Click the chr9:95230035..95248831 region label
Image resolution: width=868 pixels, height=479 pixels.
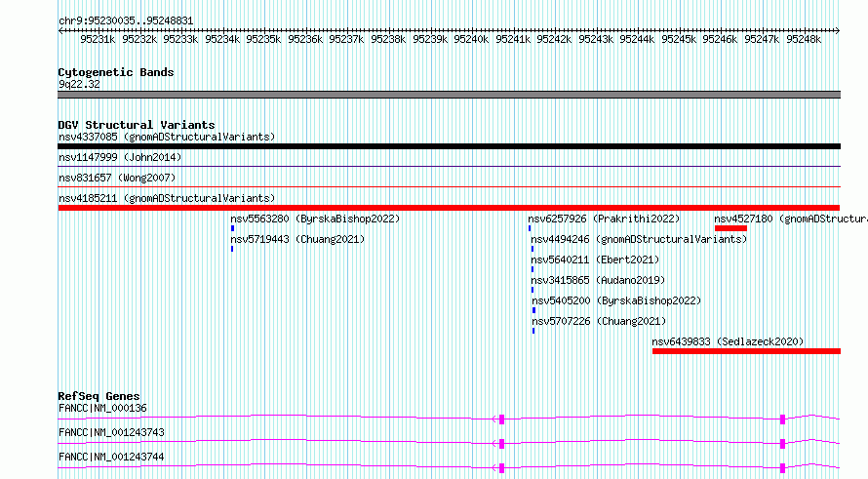126,21
